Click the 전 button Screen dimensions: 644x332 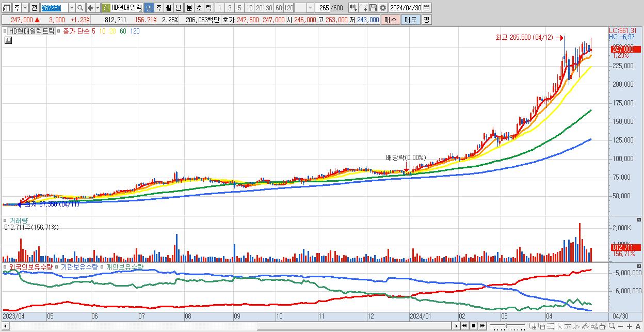[x=34, y=8]
